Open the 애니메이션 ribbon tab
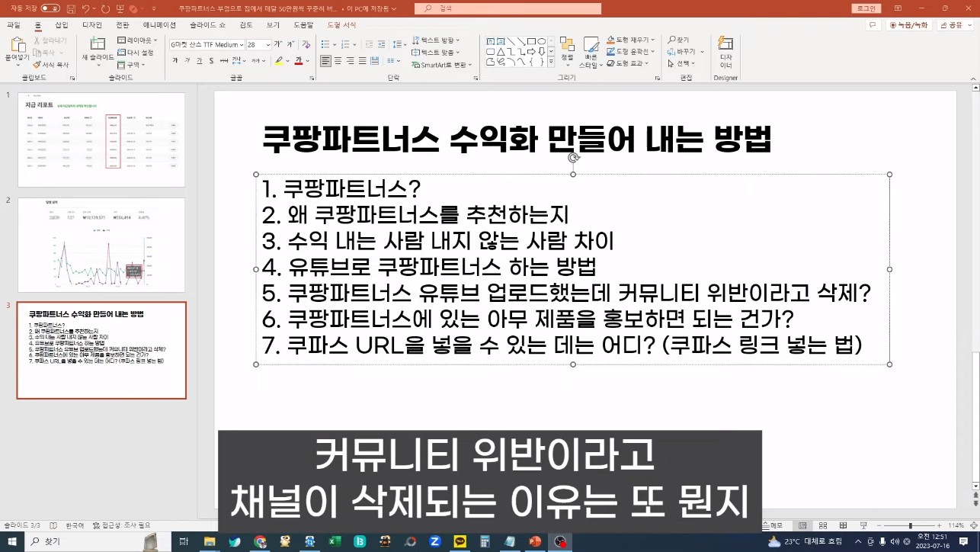 pos(159,25)
